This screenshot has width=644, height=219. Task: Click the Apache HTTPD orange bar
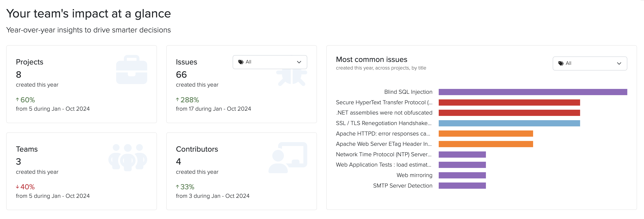coord(486,134)
